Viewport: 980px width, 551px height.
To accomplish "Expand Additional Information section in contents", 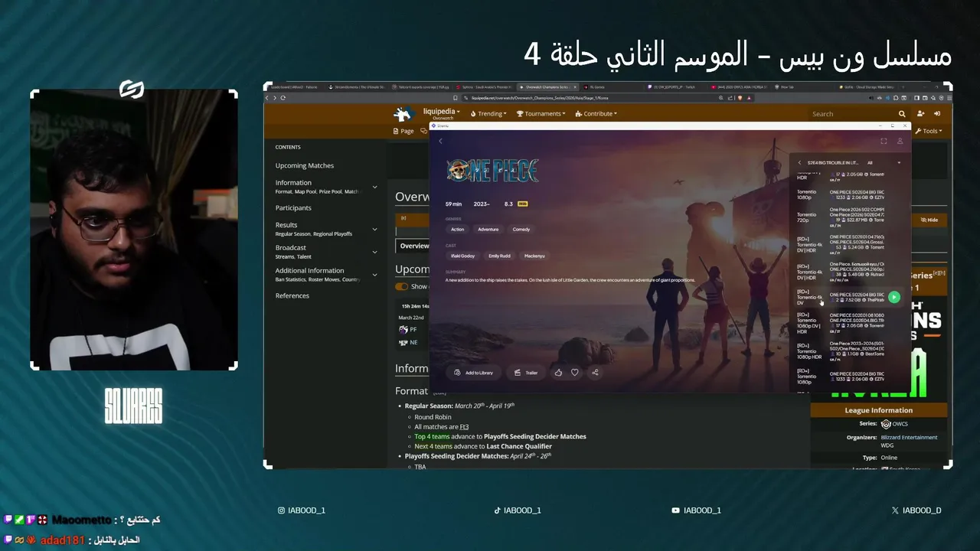I will pyautogui.click(x=374, y=275).
